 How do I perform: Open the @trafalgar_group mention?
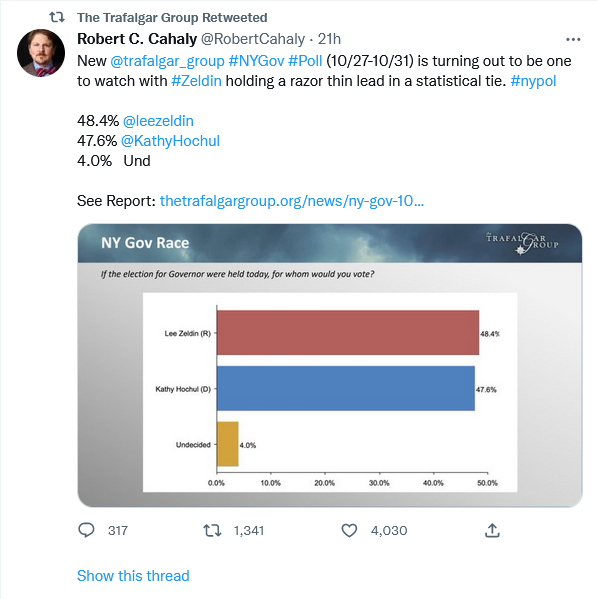(x=167, y=61)
